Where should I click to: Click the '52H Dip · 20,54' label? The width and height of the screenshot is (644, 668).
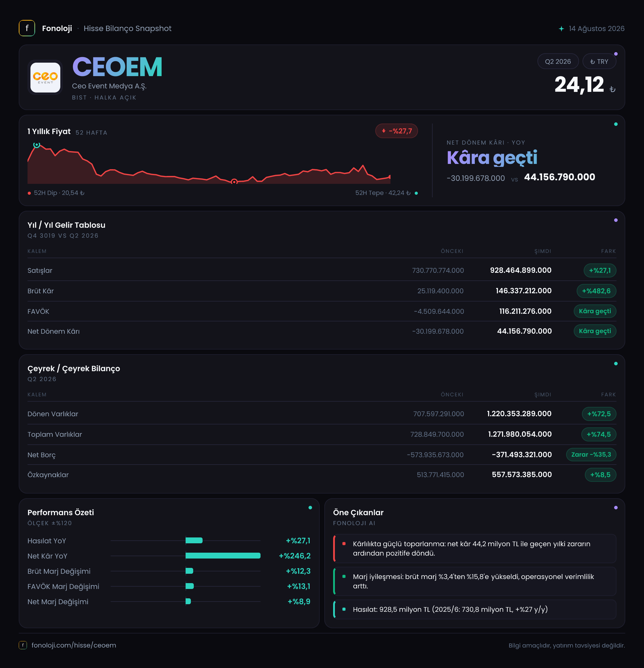[x=59, y=193]
